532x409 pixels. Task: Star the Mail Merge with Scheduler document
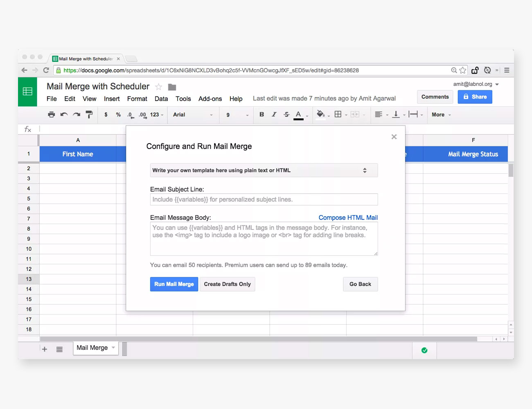(x=158, y=87)
